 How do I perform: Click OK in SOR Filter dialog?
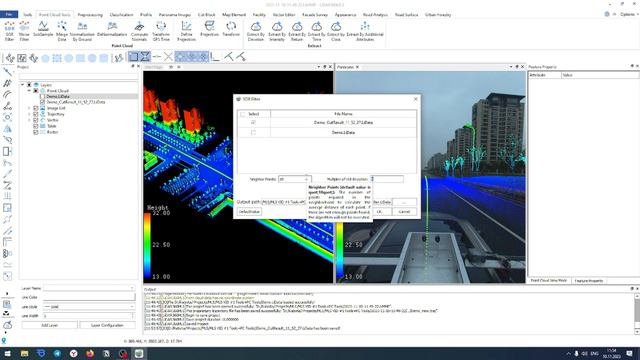pyautogui.click(x=379, y=212)
